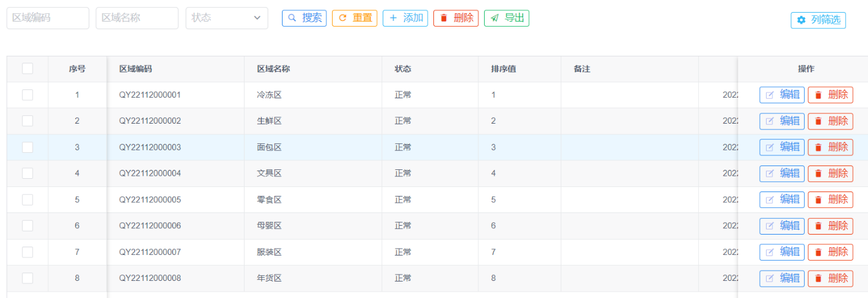Click the refresh icon on the 重置 button
The image size is (868, 298).
coord(343,18)
